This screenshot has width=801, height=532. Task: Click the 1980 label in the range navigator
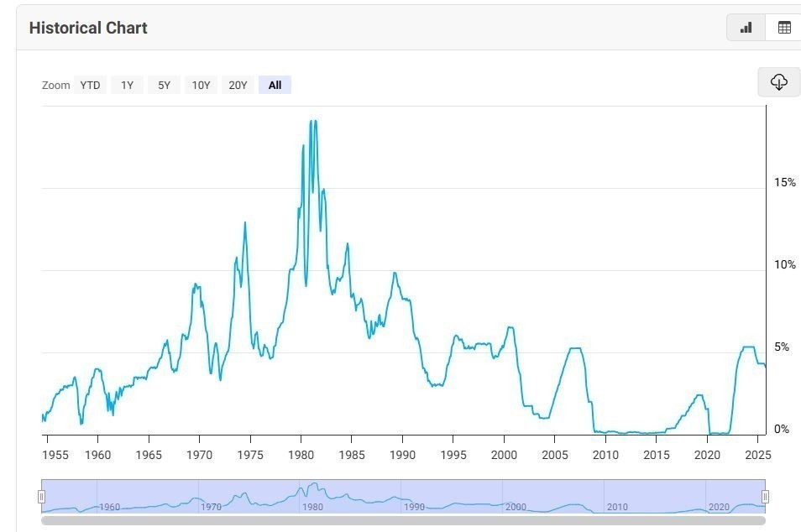[312, 507]
